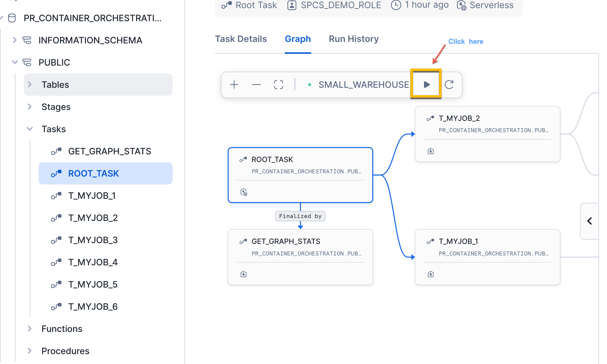The height and width of the screenshot is (364, 607).
Task: Click the database icon beside PR_CONTAINER_ORCHESTRATI
Action: (12, 18)
